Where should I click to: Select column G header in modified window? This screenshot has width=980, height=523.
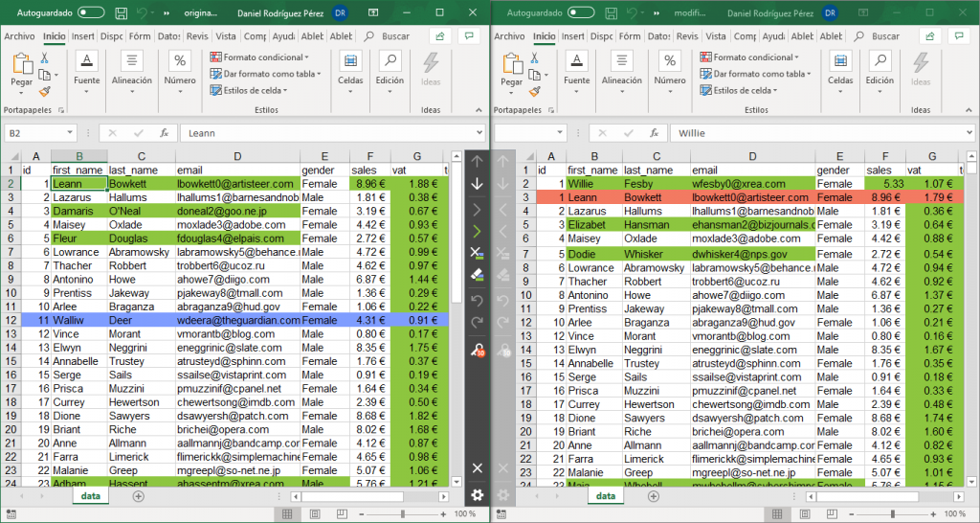point(931,156)
